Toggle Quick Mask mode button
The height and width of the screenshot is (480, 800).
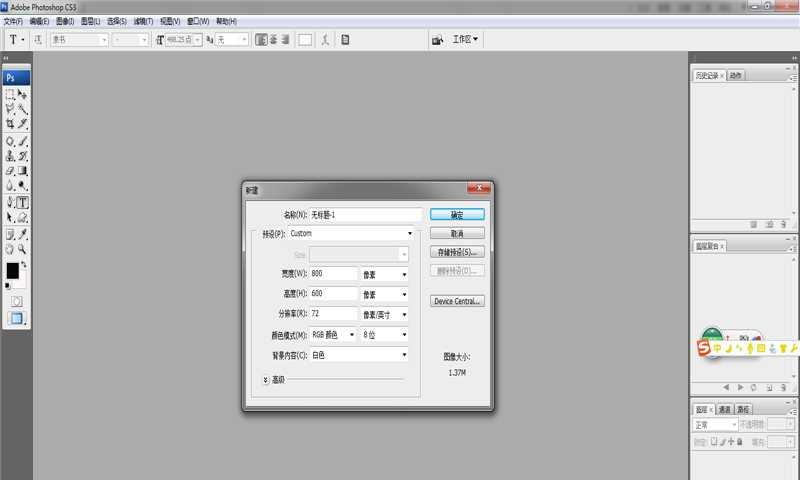[15, 299]
